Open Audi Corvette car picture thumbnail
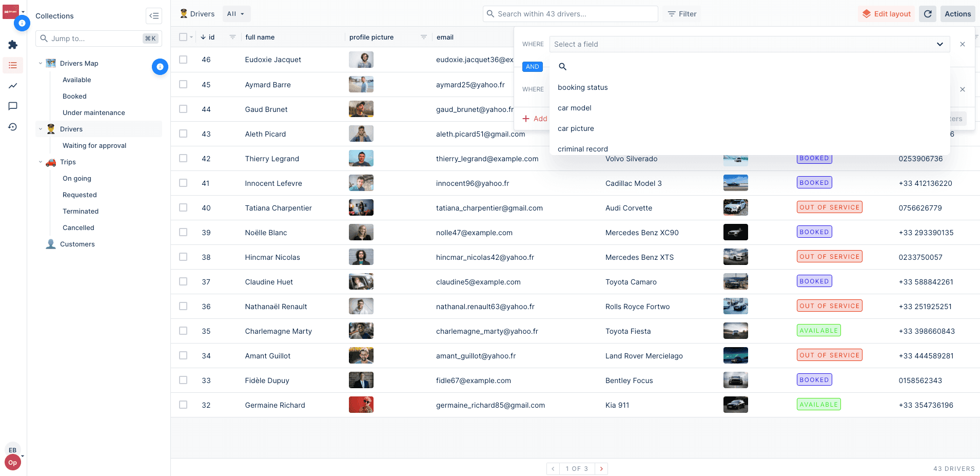 click(736, 207)
